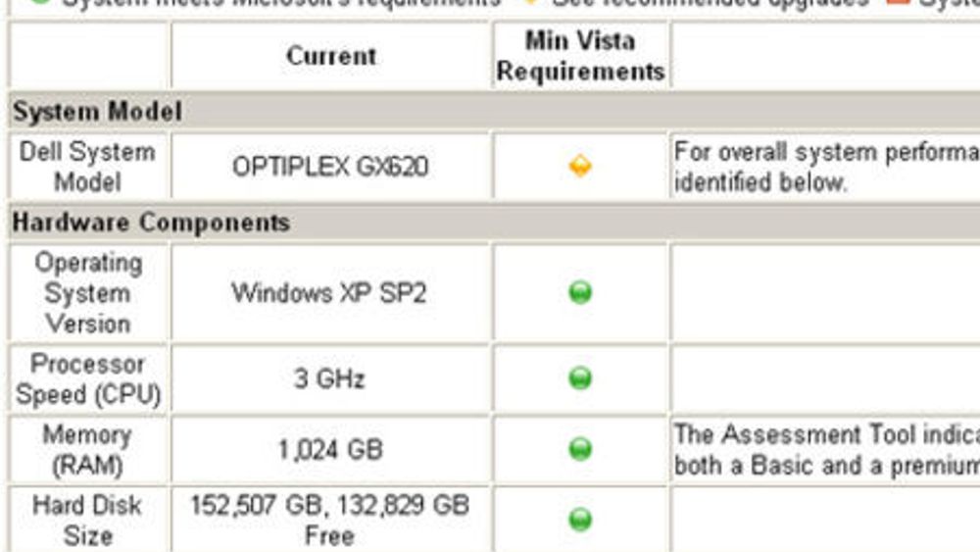980x552 pixels.
Task: Click the Windows XP SP2 value cell
Action: pos(328,292)
